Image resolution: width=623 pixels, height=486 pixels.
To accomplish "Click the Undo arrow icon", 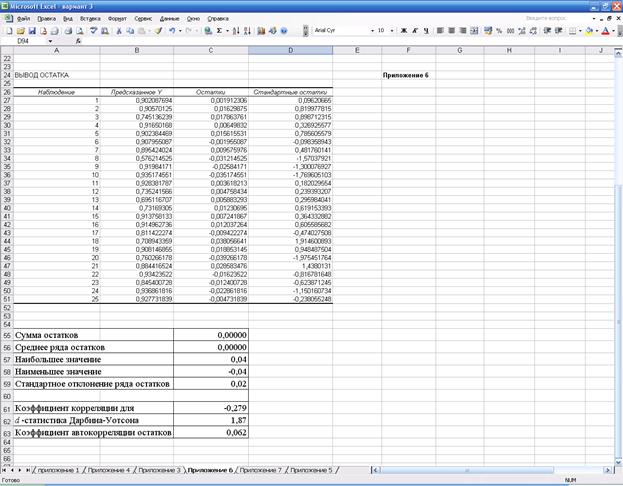I will tap(173, 31).
